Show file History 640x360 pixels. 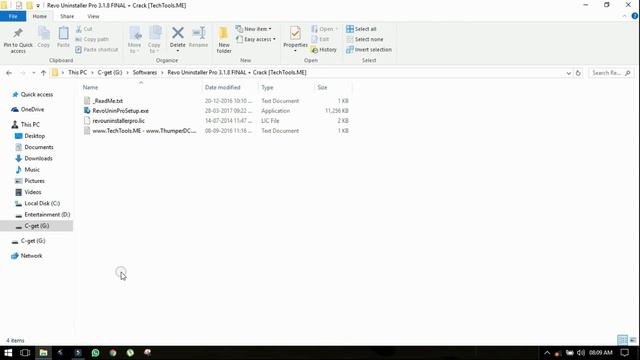click(x=324, y=49)
